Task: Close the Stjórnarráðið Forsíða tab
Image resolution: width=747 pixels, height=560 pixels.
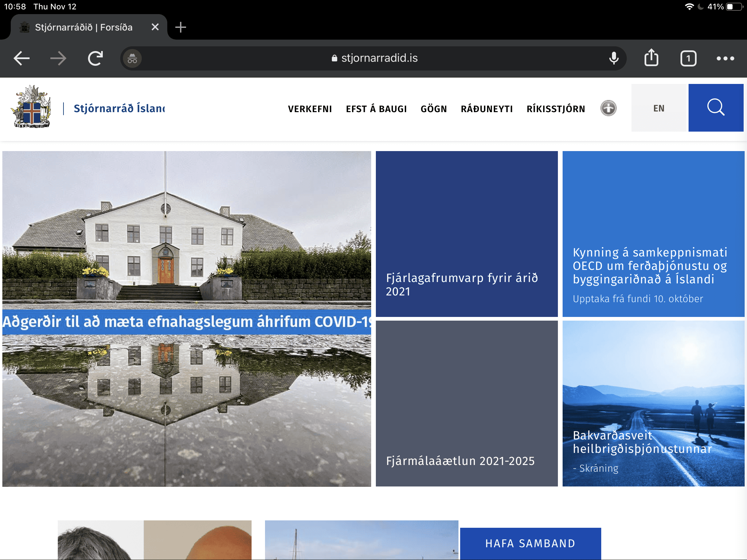Action: [155, 27]
